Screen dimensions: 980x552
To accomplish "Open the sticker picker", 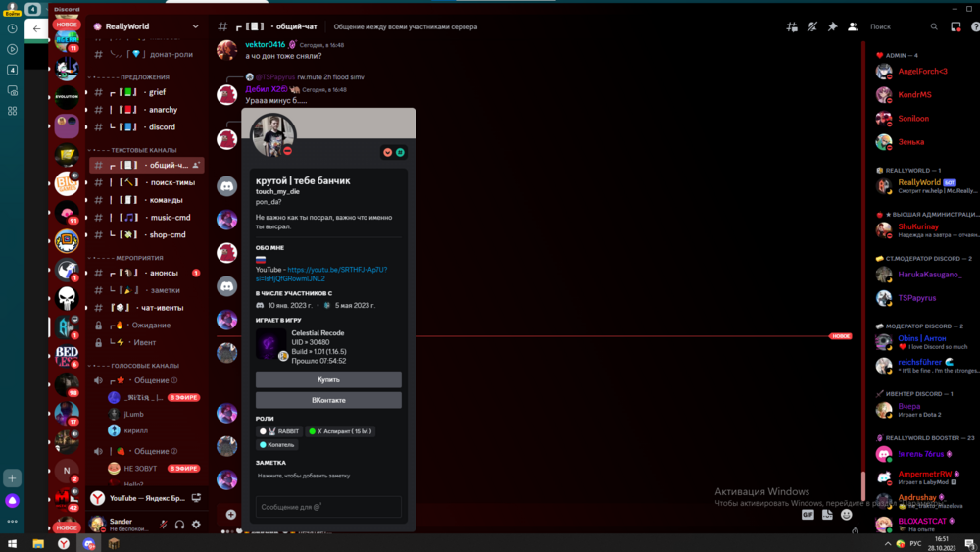I will point(827,515).
